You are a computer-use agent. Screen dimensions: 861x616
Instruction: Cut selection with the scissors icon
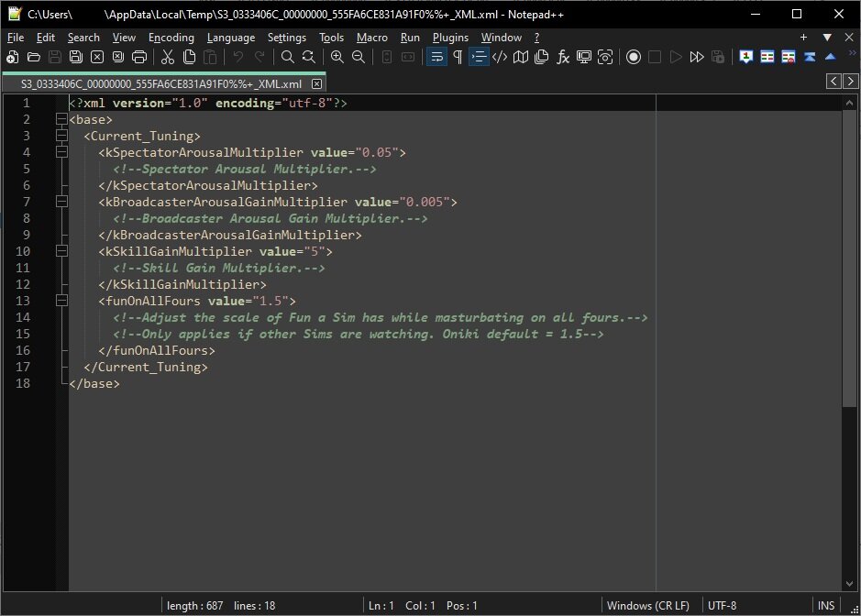[168, 57]
